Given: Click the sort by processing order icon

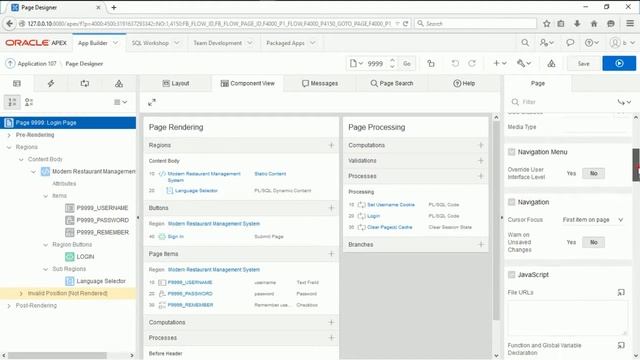Looking at the screenshot, I should click(x=12, y=102).
